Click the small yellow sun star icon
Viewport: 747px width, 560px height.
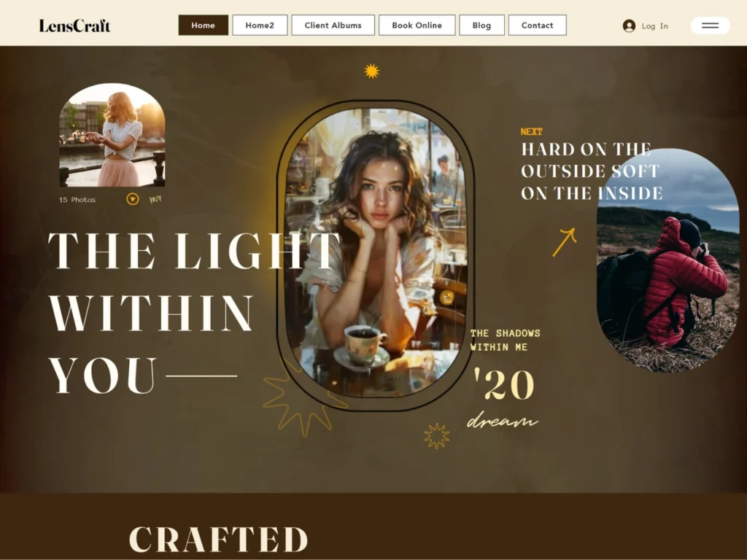371,71
